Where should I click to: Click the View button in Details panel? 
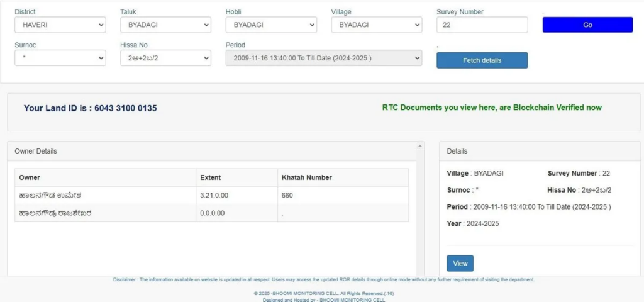click(x=460, y=263)
